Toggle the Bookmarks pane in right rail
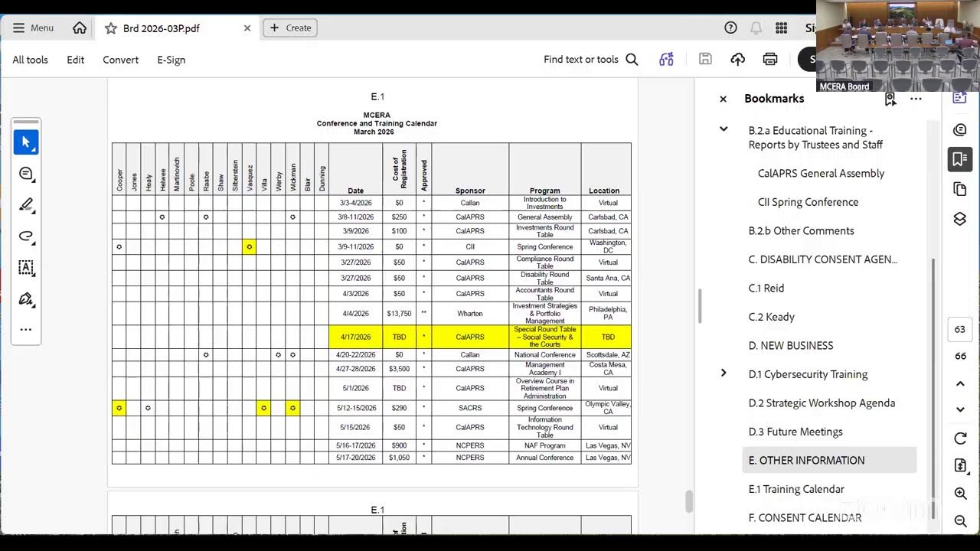The image size is (980, 551). pyautogui.click(x=959, y=159)
